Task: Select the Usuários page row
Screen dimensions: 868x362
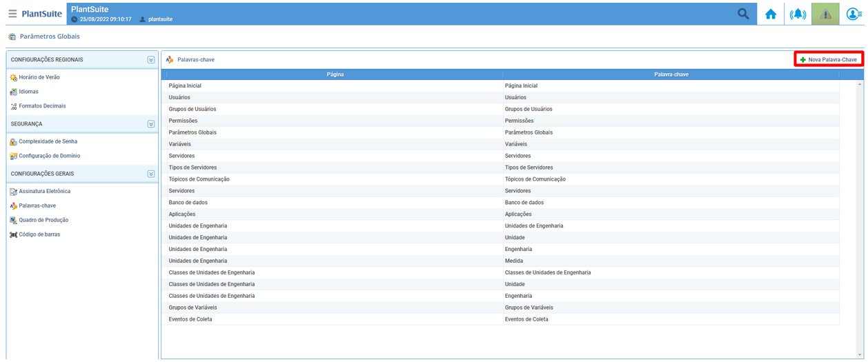Action: (502, 98)
